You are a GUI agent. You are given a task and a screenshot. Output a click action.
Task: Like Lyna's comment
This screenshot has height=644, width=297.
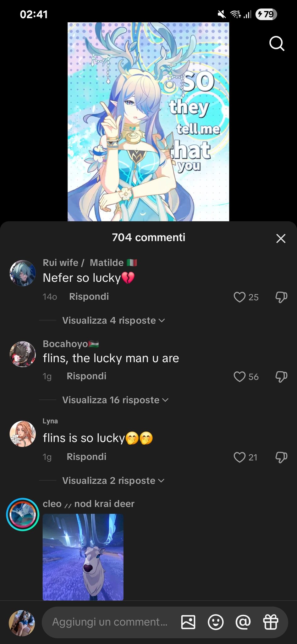click(x=239, y=457)
